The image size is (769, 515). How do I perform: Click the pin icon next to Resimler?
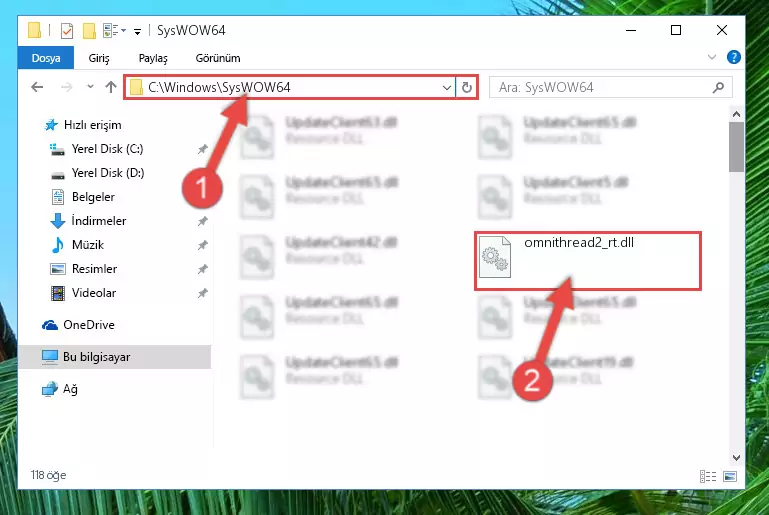[x=203, y=269]
